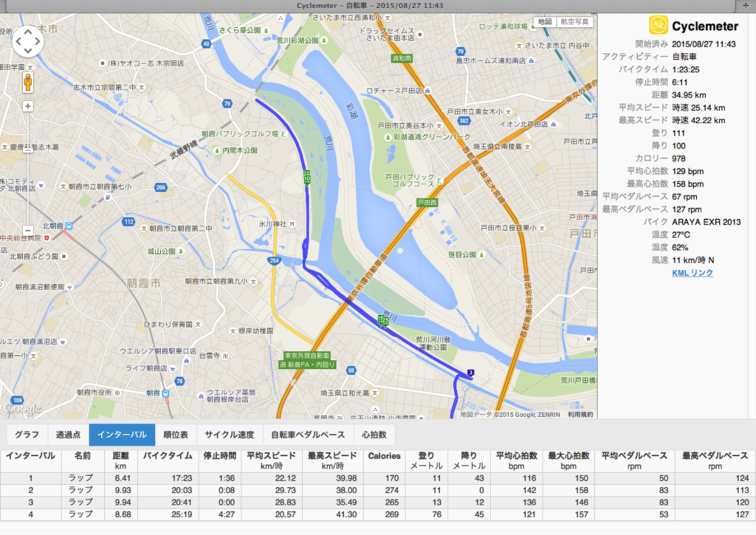Switch map to 地図 view
Viewport: 756px width, 535px height.
coord(544,22)
